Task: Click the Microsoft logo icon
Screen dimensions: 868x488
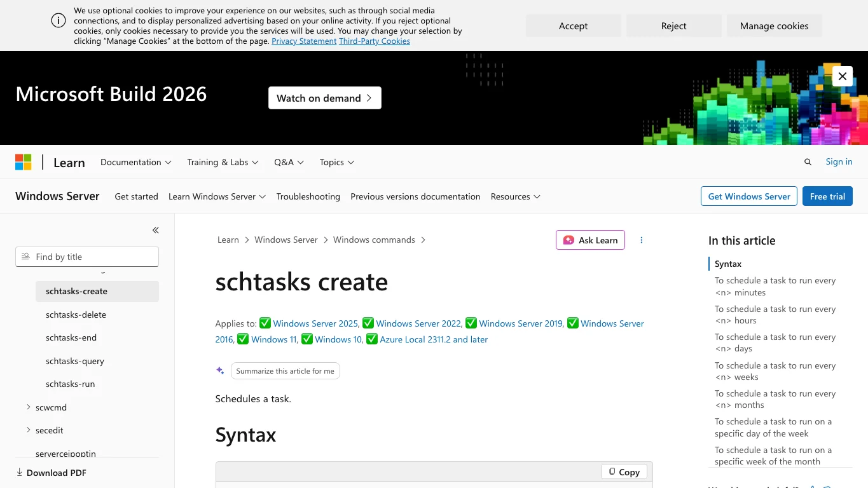Action: pos(24,162)
